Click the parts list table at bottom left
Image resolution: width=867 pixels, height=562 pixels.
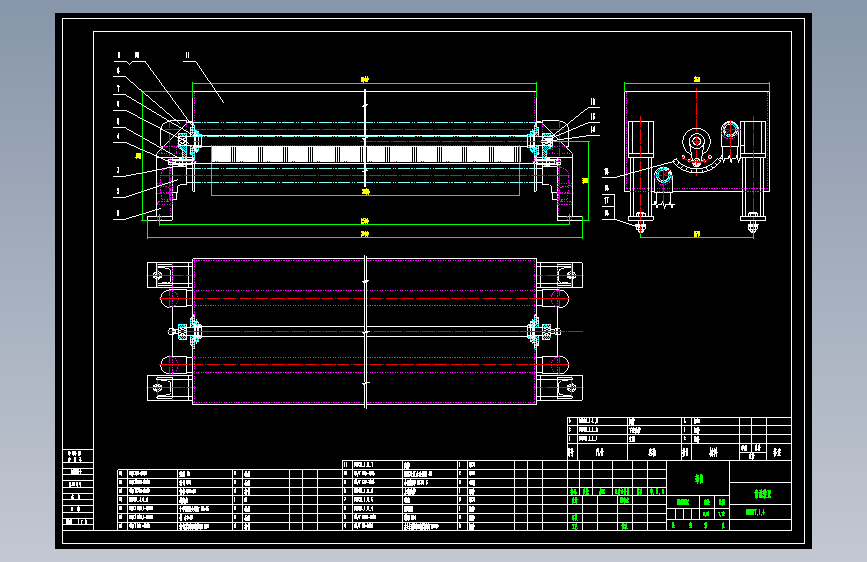[229, 500]
